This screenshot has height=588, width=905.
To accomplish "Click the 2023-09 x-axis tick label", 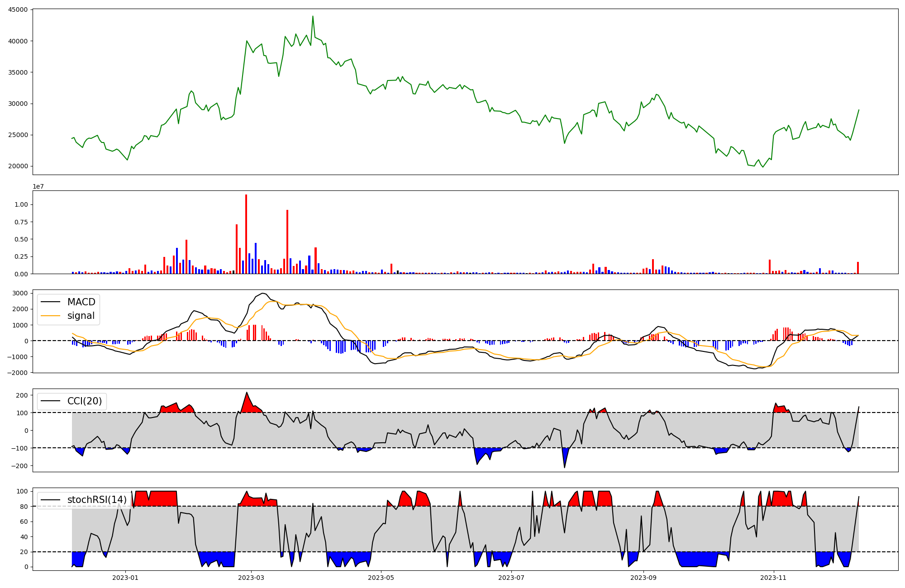I will (x=643, y=578).
